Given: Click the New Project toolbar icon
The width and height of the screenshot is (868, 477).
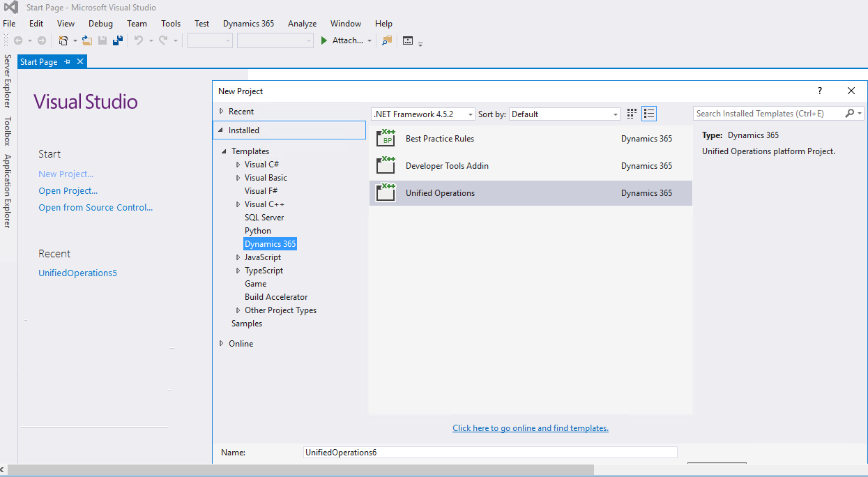Looking at the screenshot, I should (63, 41).
